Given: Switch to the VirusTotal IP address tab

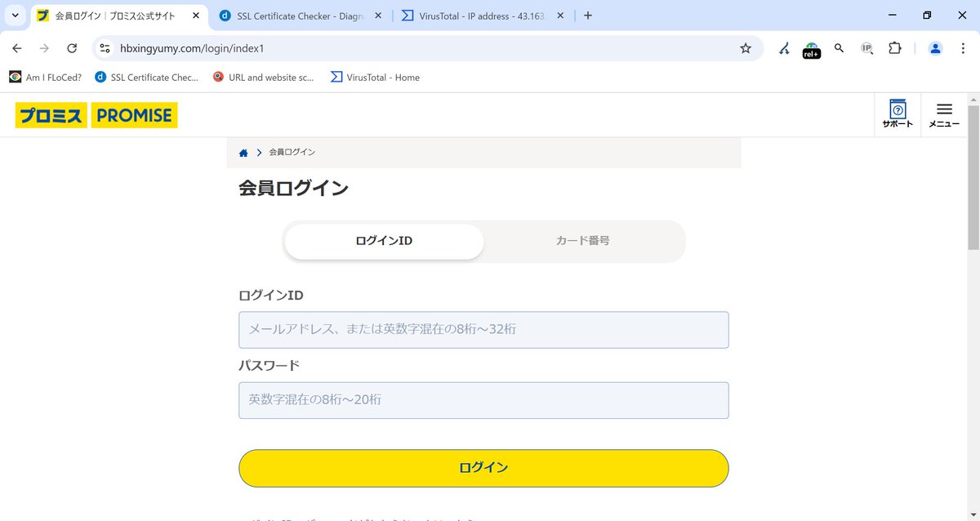Looking at the screenshot, I should point(483,16).
